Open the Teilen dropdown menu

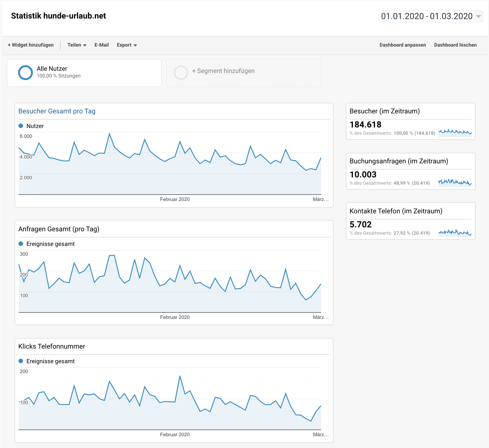click(x=77, y=45)
